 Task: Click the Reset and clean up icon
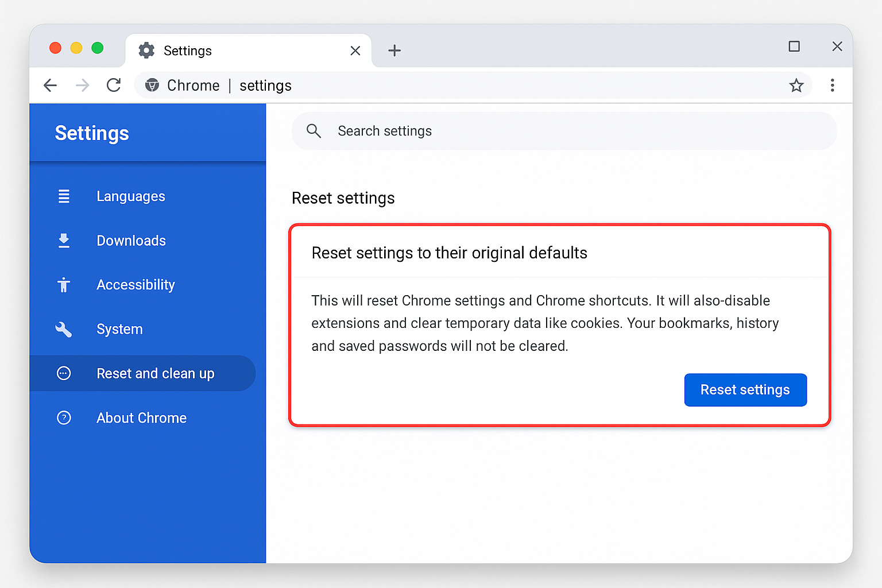click(x=64, y=373)
